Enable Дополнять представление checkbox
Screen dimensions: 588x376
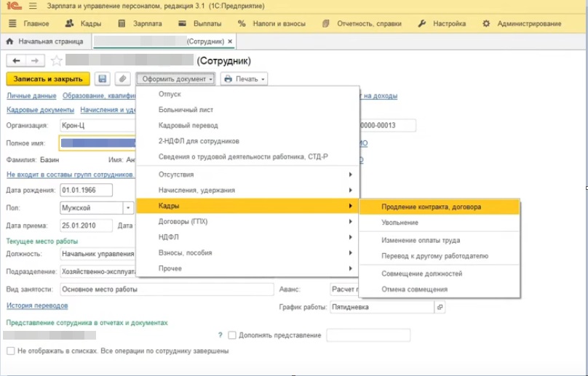pos(232,335)
